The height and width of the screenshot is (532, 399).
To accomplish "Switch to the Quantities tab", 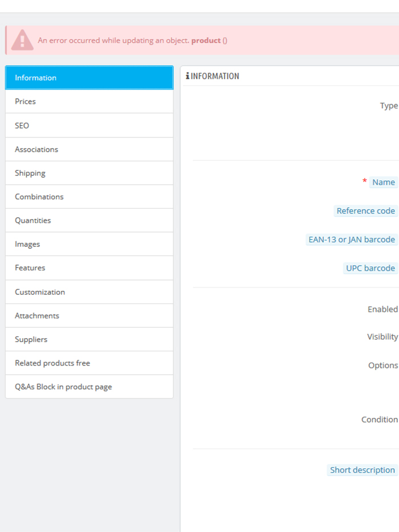I will pos(89,221).
